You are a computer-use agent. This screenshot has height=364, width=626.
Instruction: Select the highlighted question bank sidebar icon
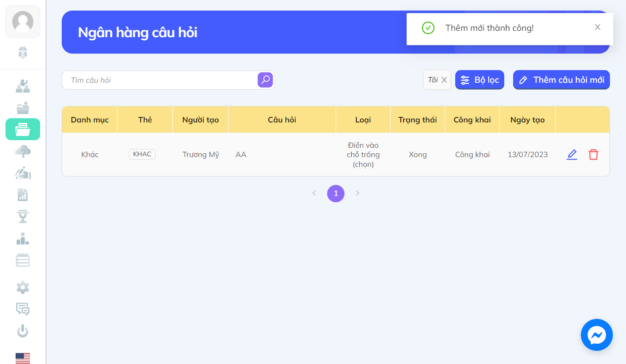23,129
